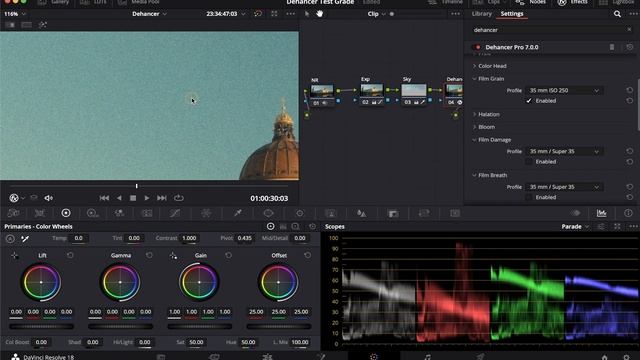Viewport: 640px width, 360px height.
Task: Toggle the Dehancer Pro 7.0.0 effect on/off
Action: coord(477,47)
